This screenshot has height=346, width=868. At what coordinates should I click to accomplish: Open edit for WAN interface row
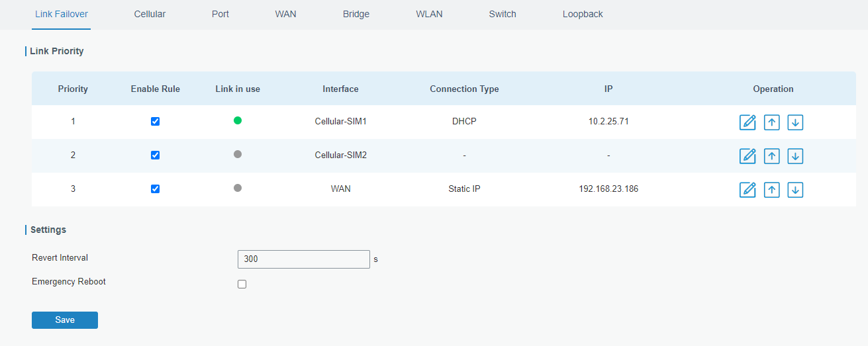[x=747, y=190]
